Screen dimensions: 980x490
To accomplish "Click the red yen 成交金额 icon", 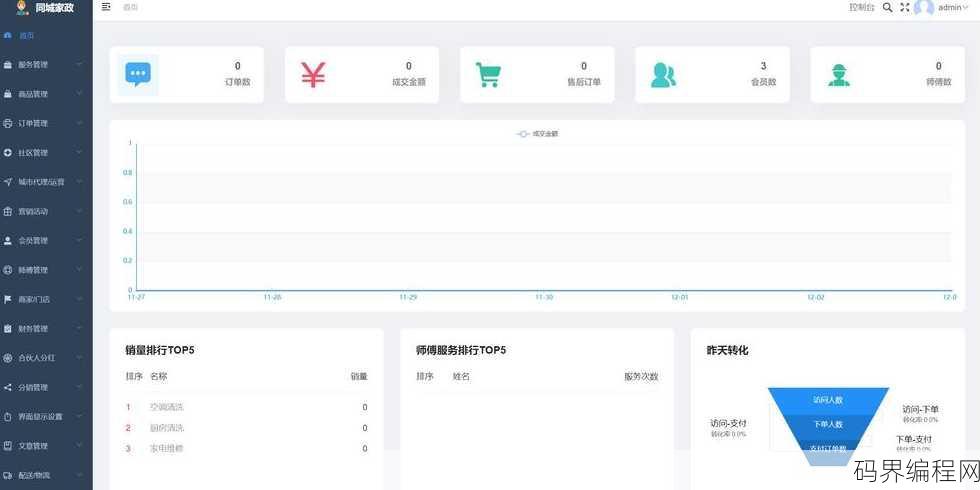I will [313, 74].
